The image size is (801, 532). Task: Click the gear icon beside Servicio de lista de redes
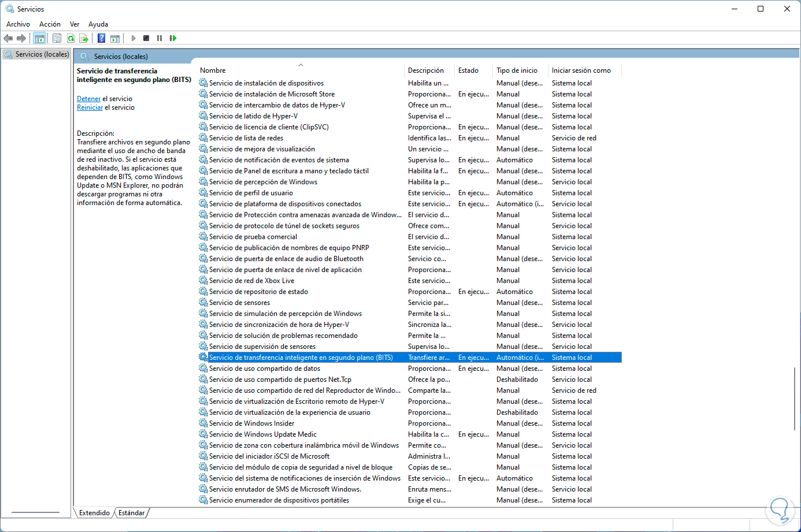(203, 137)
